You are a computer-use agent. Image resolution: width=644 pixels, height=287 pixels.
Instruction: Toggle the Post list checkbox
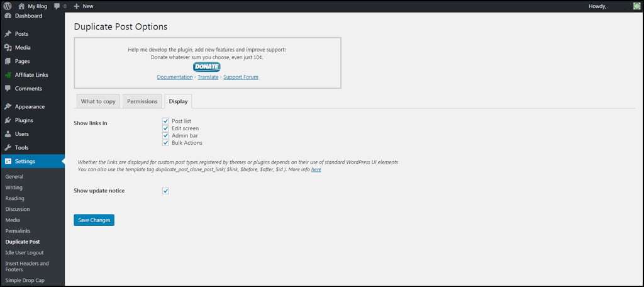(165, 121)
